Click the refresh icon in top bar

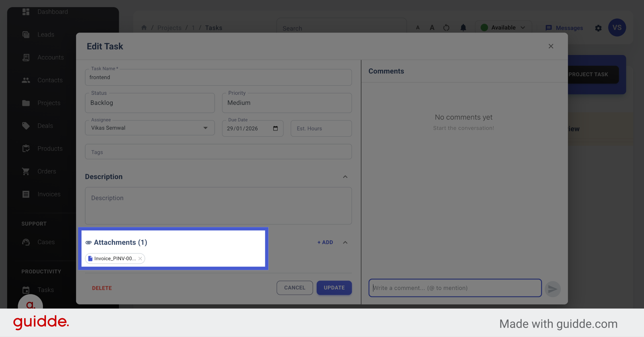[446, 27]
